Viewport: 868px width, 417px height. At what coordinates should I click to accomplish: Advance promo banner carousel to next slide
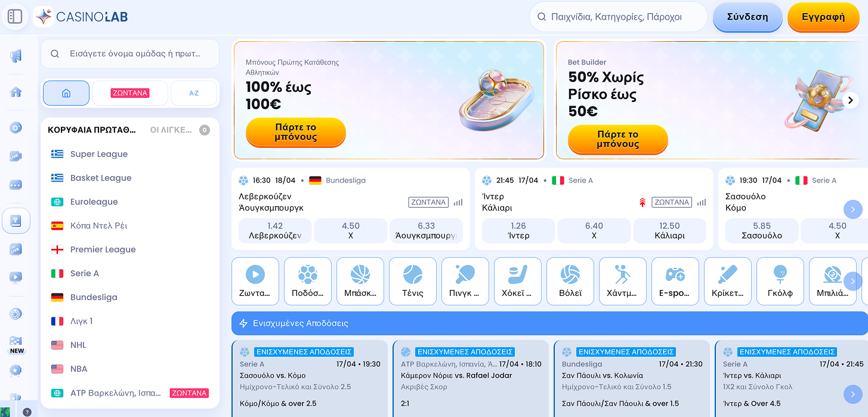(x=851, y=100)
